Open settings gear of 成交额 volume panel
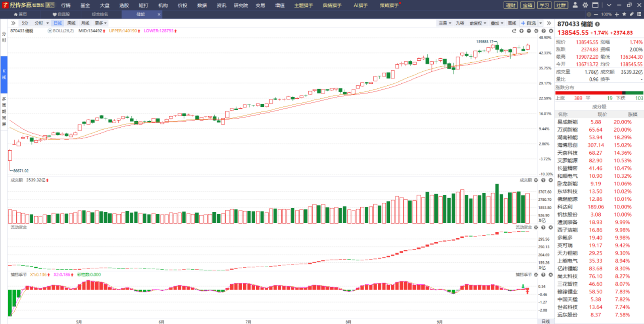The width and height of the screenshot is (644, 324). 536,180
